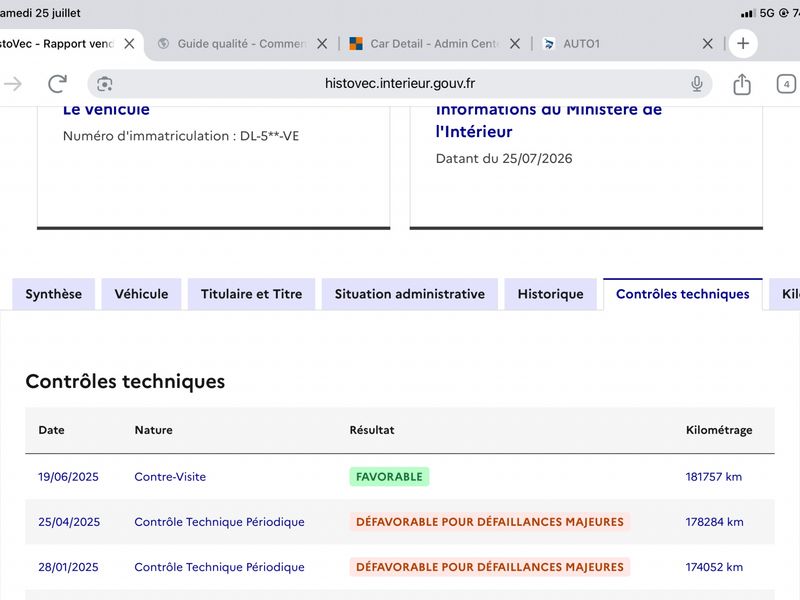800x600 pixels.
Task: Click the Date column header
Action: pos(52,430)
